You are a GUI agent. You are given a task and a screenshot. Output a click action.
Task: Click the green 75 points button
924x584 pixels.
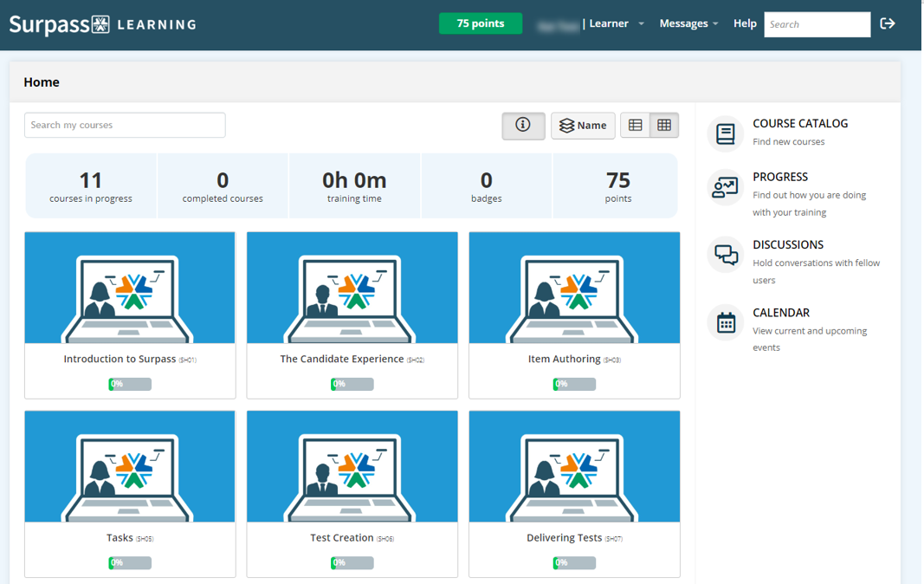click(481, 23)
